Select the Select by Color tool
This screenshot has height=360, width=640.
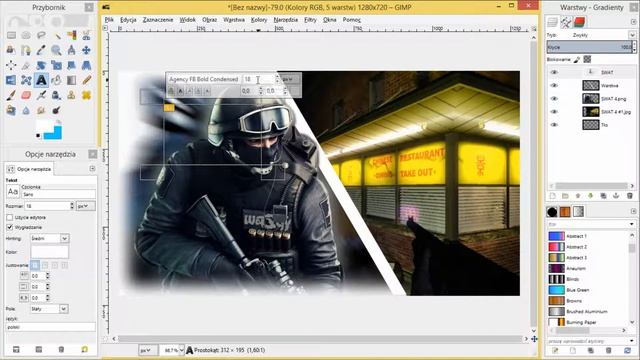[71, 36]
